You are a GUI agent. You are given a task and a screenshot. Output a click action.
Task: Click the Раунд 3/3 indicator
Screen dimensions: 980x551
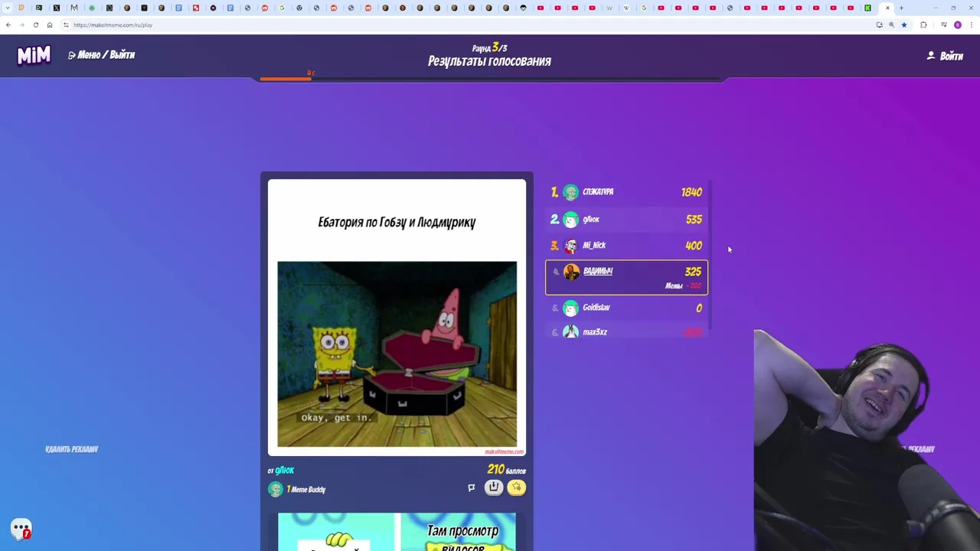point(489,47)
